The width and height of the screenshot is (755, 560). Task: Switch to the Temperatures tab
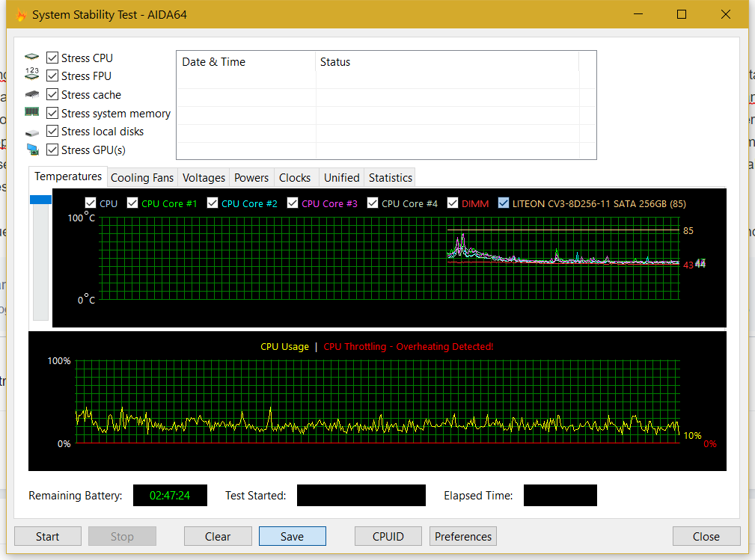pos(68,176)
